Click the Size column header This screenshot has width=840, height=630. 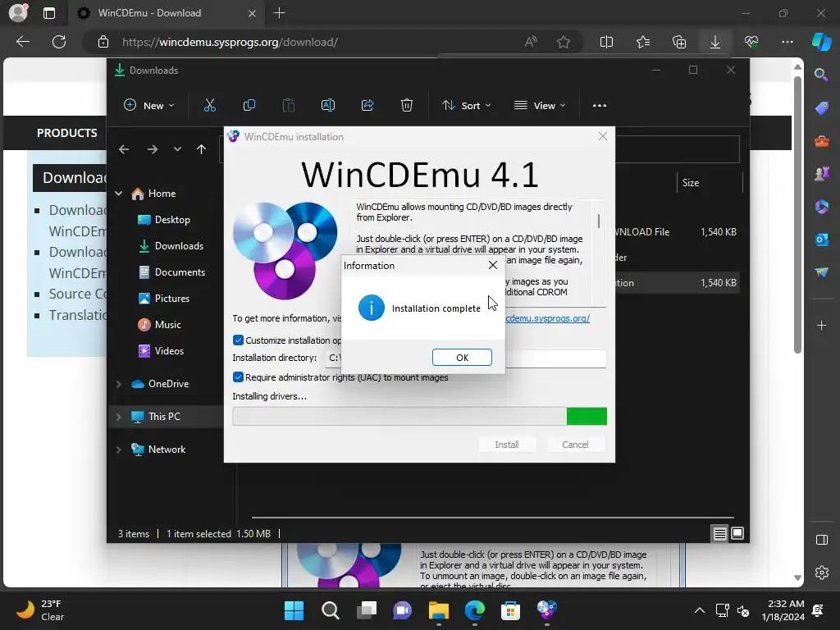click(x=710, y=183)
